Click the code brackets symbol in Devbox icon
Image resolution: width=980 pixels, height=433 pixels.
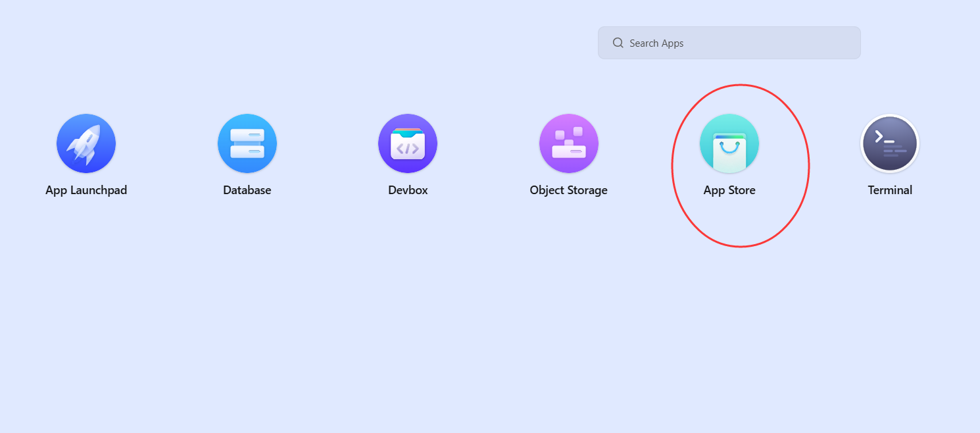tap(408, 149)
